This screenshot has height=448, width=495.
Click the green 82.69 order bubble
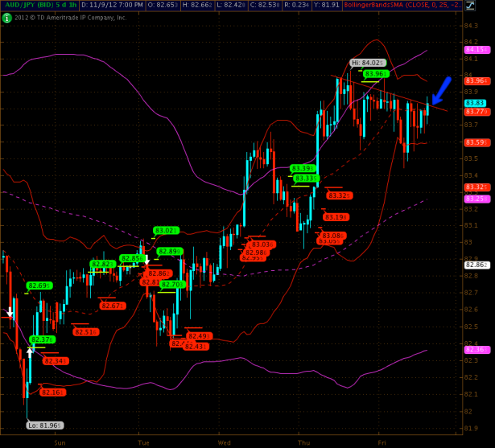tap(39, 286)
